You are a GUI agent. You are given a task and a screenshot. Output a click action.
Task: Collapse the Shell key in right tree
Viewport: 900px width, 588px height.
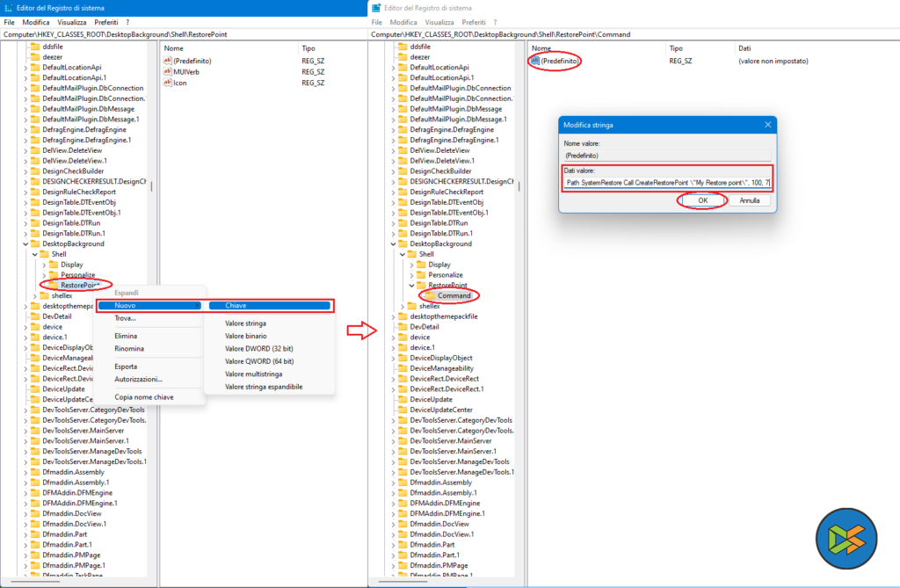click(x=403, y=255)
